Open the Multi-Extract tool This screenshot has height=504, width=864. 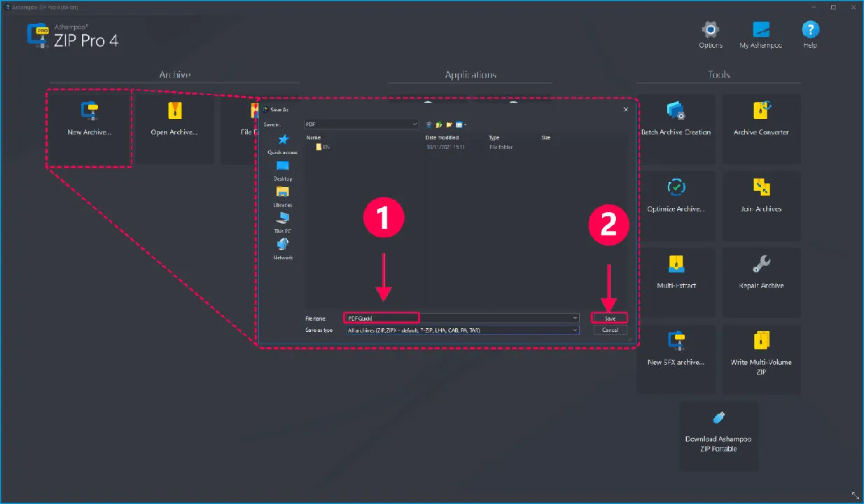[676, 282]
